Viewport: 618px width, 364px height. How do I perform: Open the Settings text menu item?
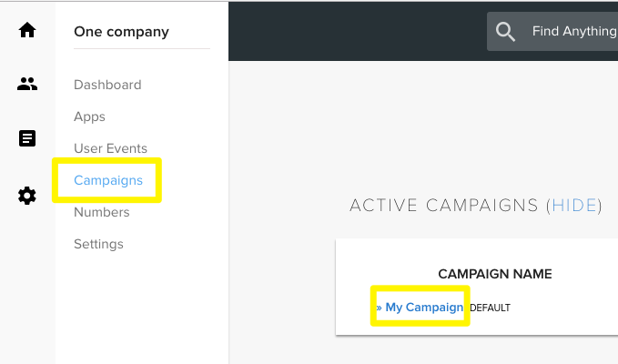pos(98,244)
